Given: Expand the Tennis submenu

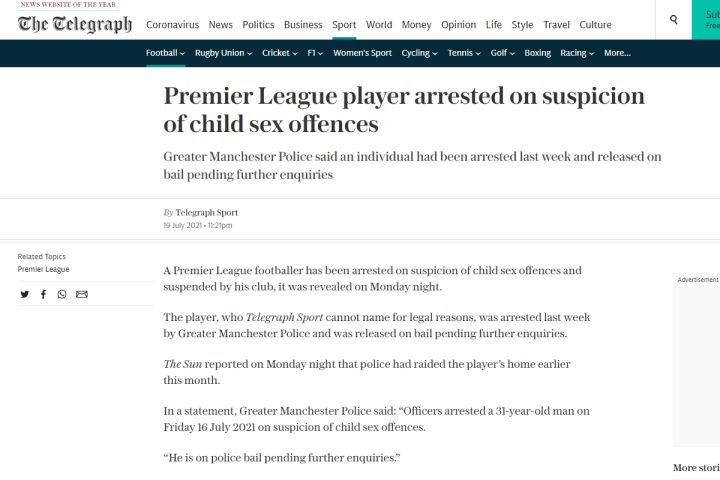Looking at the screenshot, I should (464, 53).
